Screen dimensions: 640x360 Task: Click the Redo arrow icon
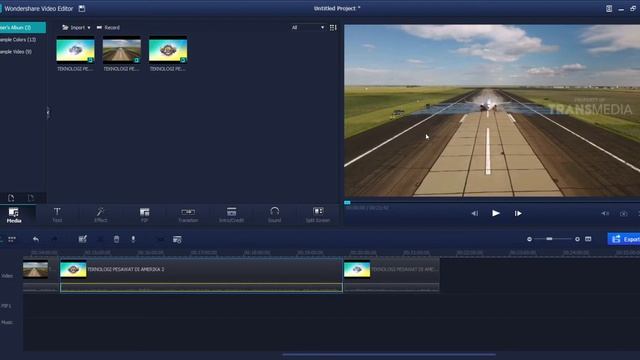click(x=54, y=239)
